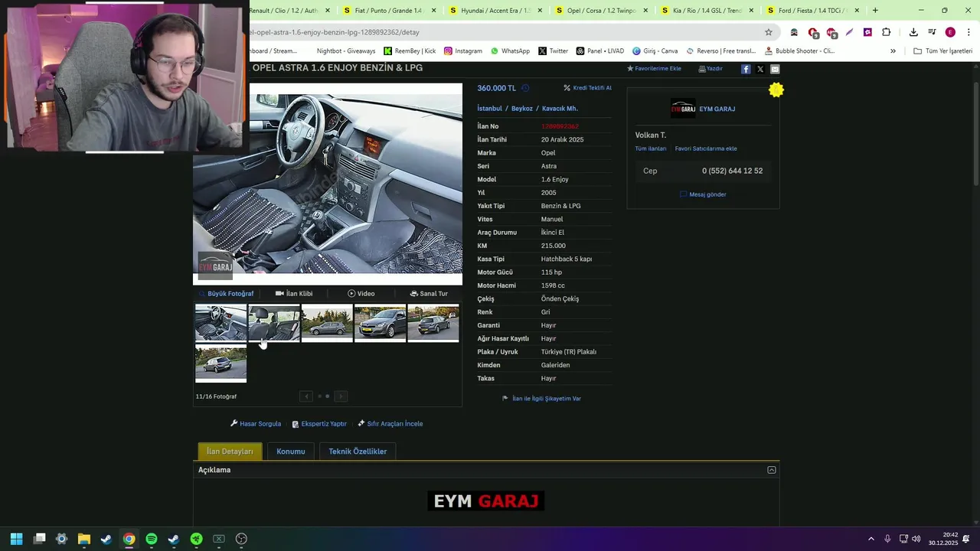The width and height of the screenshot is (980, 551).
Task: Click Kredi Teklifi Al link
Action: click(x=588, y=88)
